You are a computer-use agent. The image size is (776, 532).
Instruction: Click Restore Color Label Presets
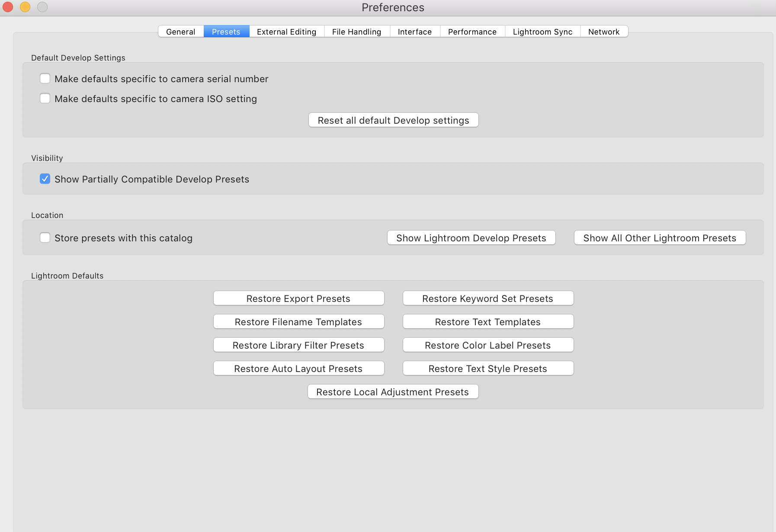pyautogui.click(x=488, y=345)
